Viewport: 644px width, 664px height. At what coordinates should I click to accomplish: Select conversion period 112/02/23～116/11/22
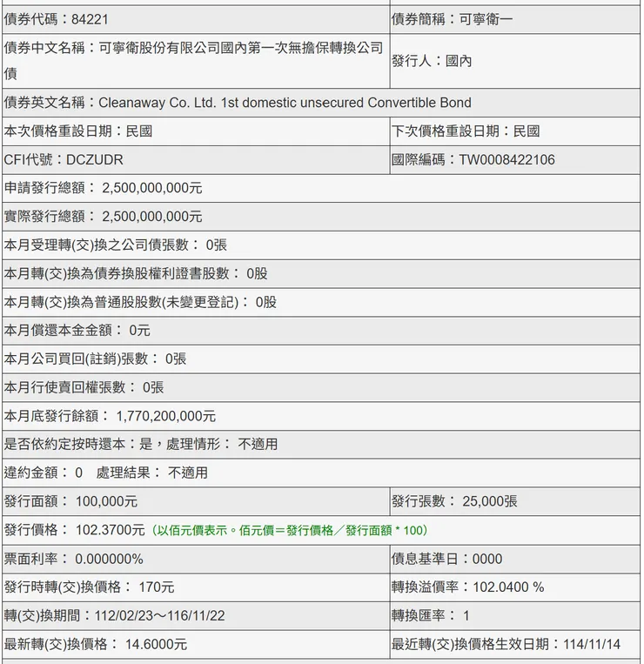click(x=159, y=616)
